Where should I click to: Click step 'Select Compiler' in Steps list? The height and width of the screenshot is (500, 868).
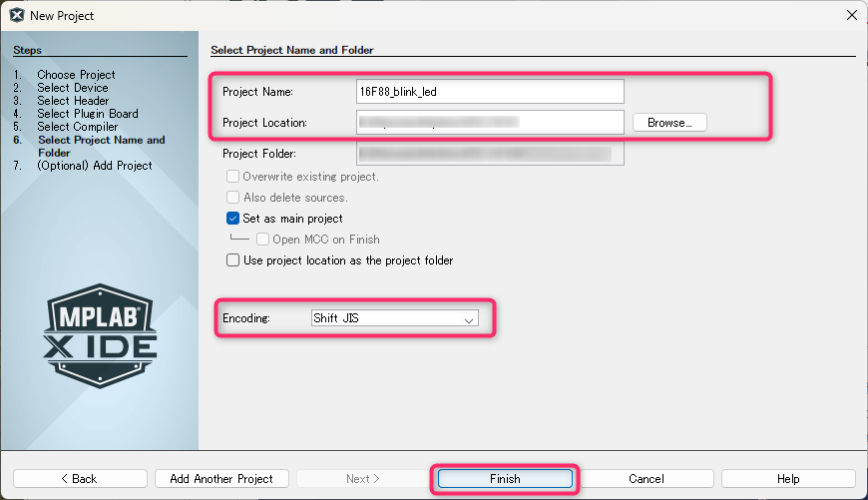click(78, 127)
